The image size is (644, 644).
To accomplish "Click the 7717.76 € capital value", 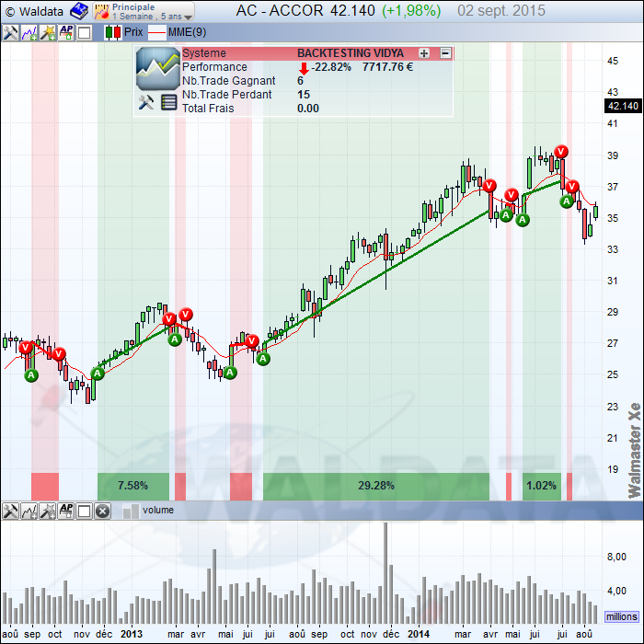I will [387, 67].
